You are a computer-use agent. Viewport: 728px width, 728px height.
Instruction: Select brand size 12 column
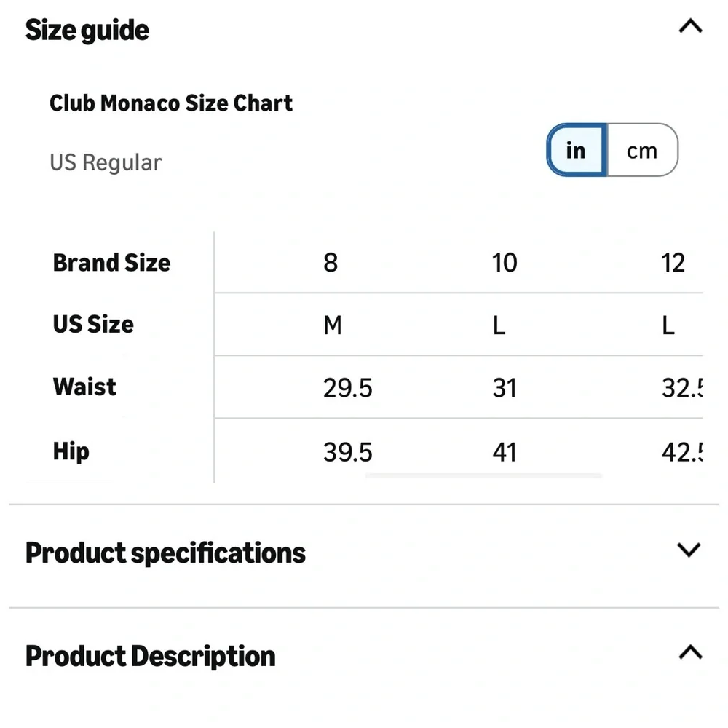click(x=673, y=263)
